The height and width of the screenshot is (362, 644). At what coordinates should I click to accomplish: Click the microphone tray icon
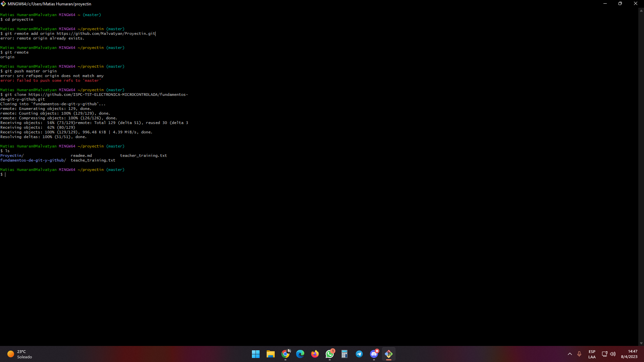pyautogui.click(x=579, y=354)
